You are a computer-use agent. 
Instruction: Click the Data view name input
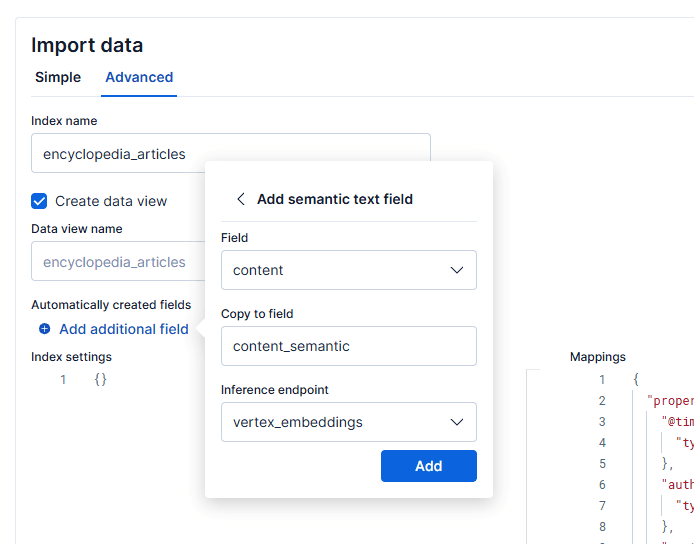115,262
